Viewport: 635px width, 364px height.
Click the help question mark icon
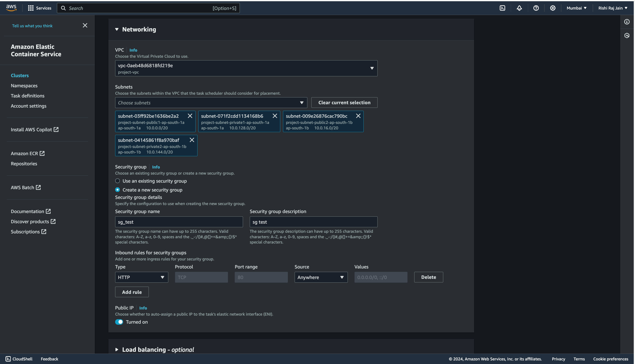click(536, 8)
